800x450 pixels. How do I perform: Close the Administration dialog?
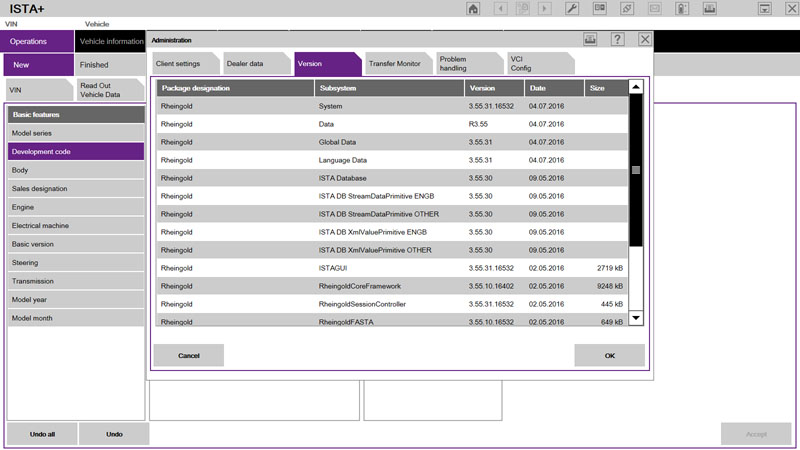click(x=645, y=39)
